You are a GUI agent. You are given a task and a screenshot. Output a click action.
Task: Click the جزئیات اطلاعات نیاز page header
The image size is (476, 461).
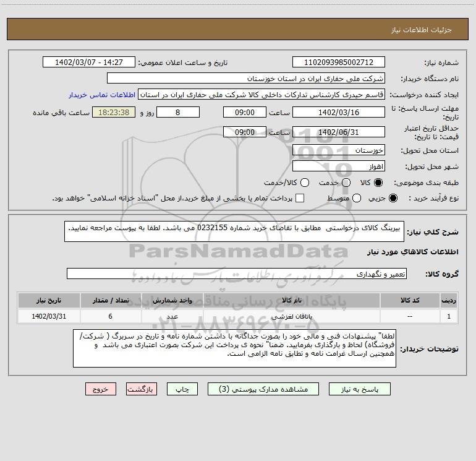tap(422, 30)
